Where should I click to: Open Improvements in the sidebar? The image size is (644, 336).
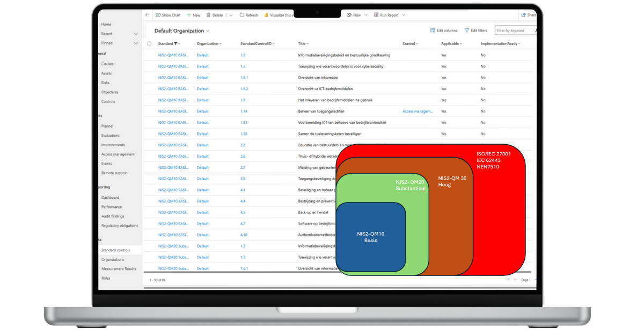tap(113, 145)
